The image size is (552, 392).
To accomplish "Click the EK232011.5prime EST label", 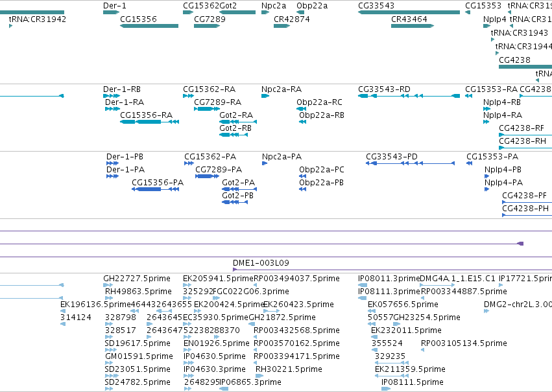I will click(x=406, y=330).
